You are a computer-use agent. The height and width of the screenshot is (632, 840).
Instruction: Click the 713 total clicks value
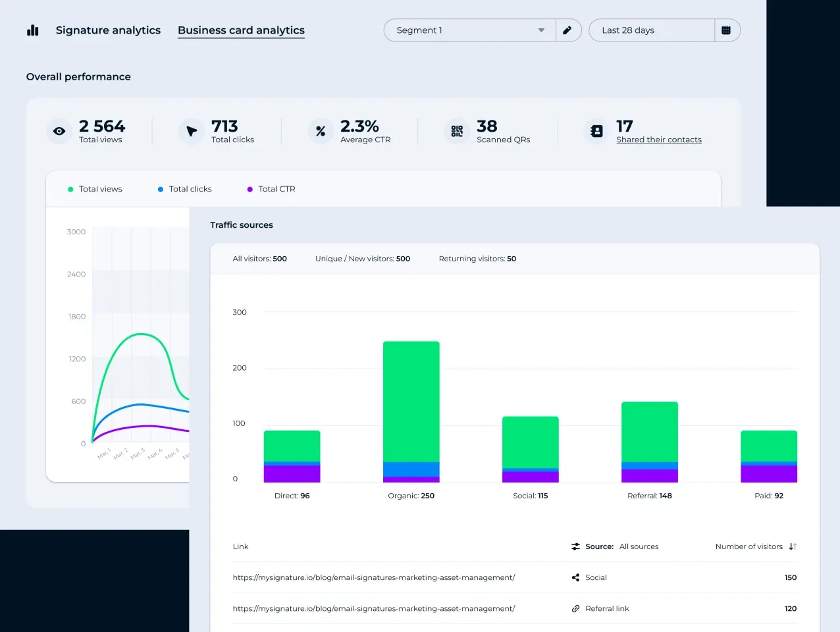point(224,126)
